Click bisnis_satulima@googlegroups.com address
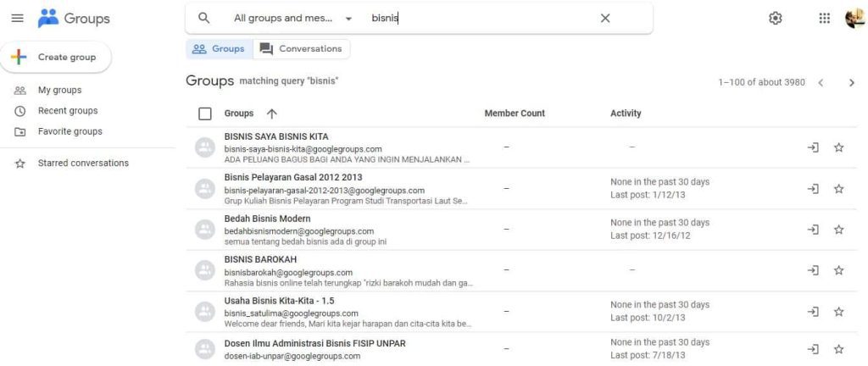868x366 pixels. click(x=292, y=313)
